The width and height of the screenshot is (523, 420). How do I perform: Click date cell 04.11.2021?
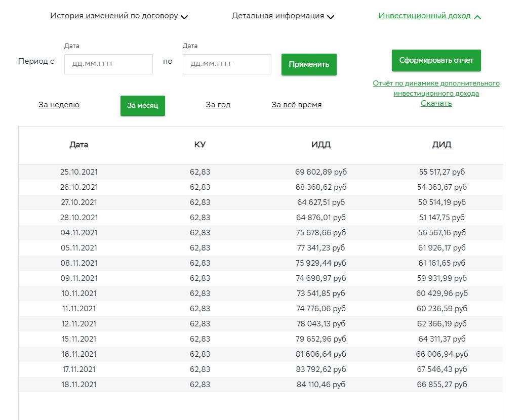coord(78,233)
